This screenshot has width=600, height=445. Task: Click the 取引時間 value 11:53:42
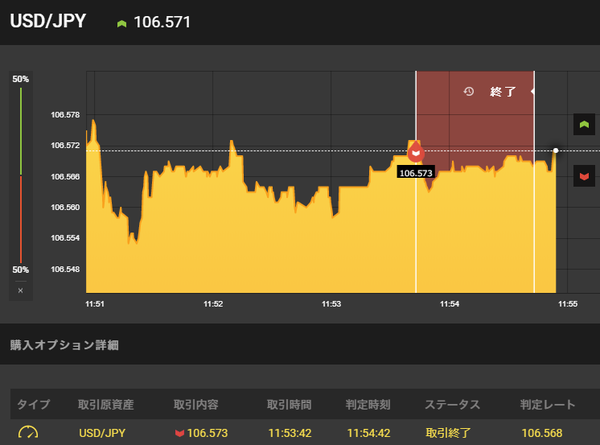click(290, 433)
